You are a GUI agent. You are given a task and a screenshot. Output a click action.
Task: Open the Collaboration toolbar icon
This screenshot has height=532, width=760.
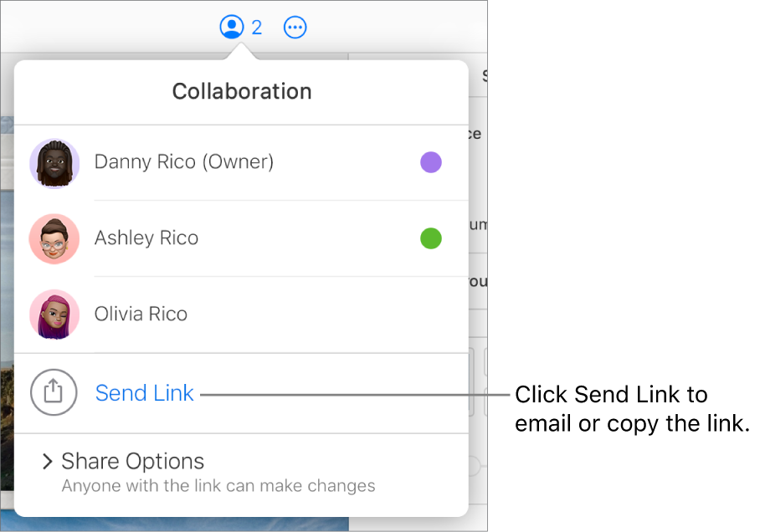[x=230, y=26]
